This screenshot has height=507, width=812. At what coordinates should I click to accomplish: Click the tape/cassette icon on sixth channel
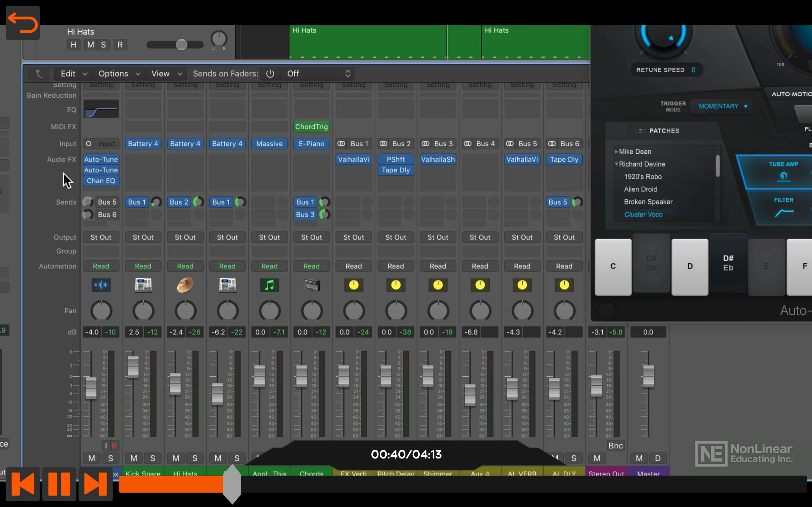(x=311, y=285)
